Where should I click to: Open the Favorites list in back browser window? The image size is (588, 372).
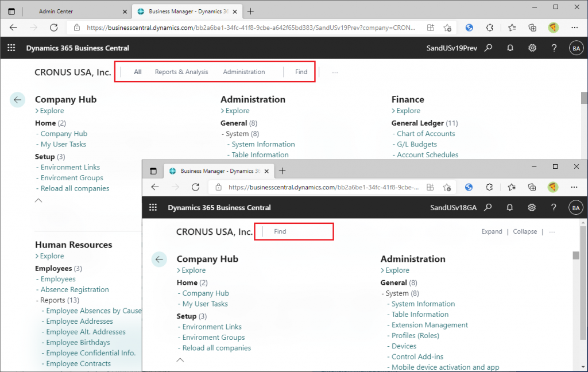(512, 28)
